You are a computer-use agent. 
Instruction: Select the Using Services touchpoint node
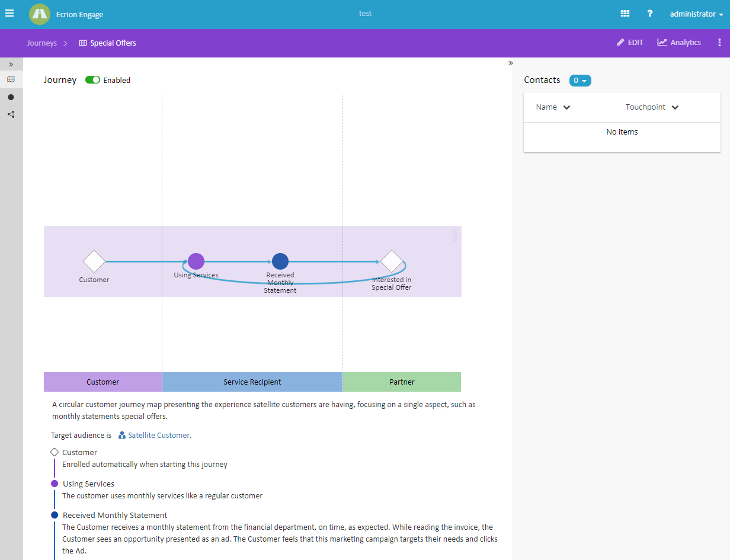[196, 261]
